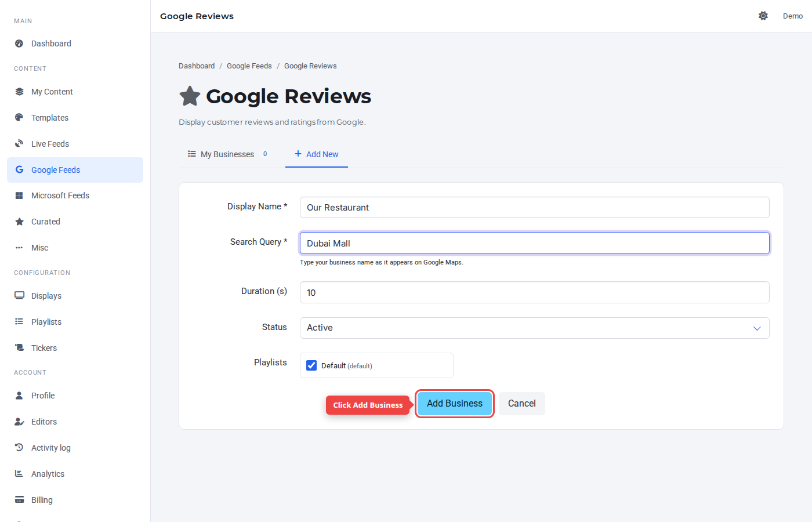Click the Playlists list icon in sidebar
Viewport: 812px width, 522px height.
19,322
